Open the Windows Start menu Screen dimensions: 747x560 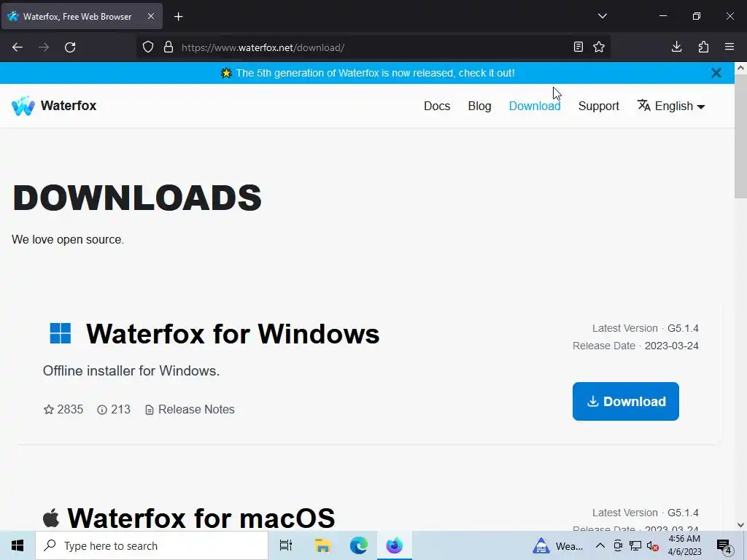point(18,545)
